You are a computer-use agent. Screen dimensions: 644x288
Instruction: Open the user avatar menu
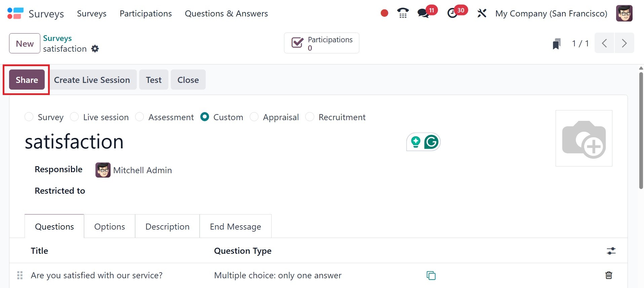(624, 13)
